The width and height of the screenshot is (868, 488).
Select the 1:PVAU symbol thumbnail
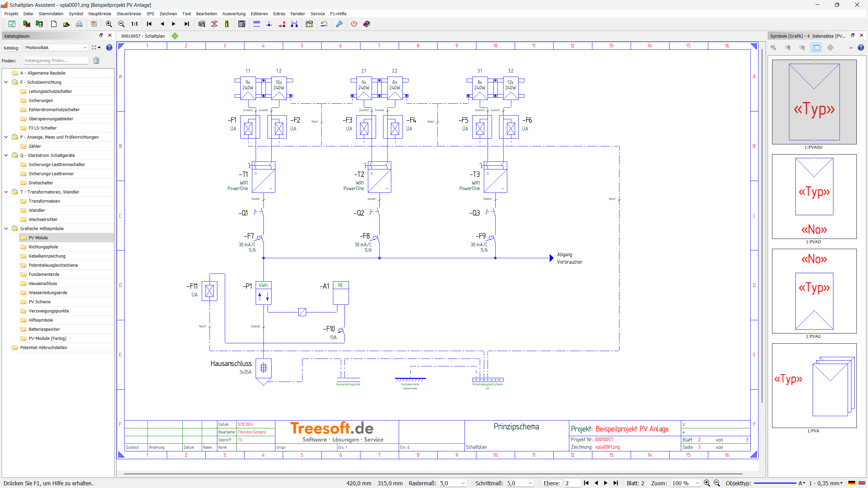click(814, 291)
